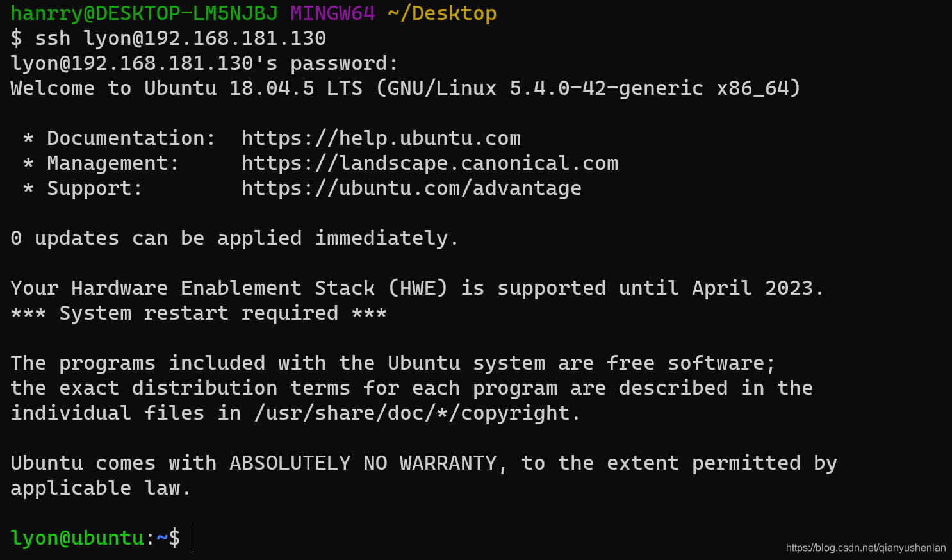This screenshot has height=560, width=952.
Task: Click the '* Support:' label
Action: point(83,188)
